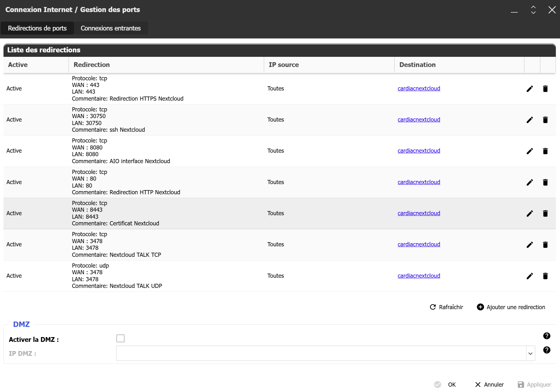
Task: Delete the Nextcloud TALK UDP rule
Action: 545,276
